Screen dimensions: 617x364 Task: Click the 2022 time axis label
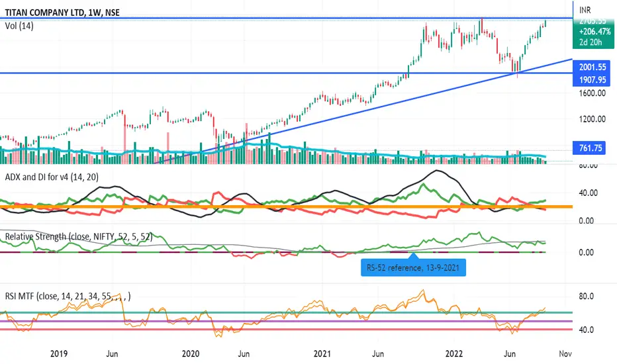[x=453, y=353]
